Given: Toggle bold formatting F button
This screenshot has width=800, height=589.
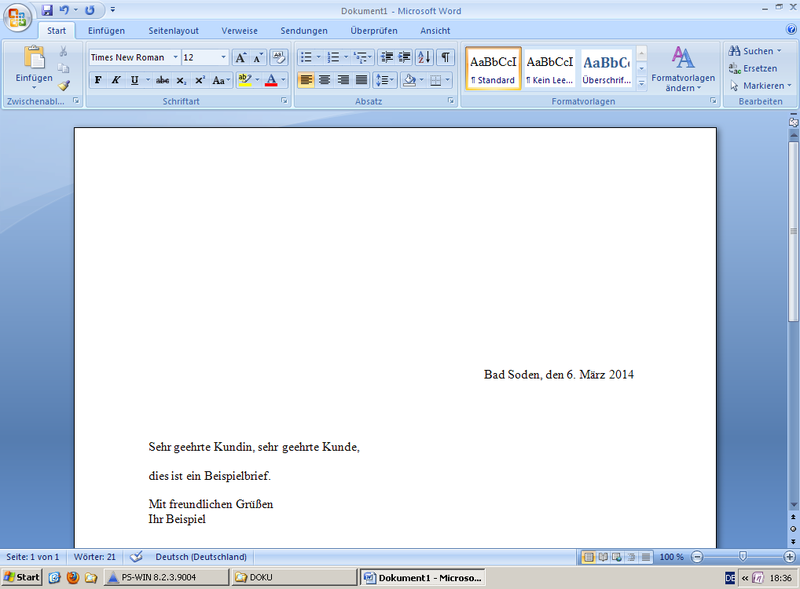Looking at the screenshot, I should tap(98, 80).
